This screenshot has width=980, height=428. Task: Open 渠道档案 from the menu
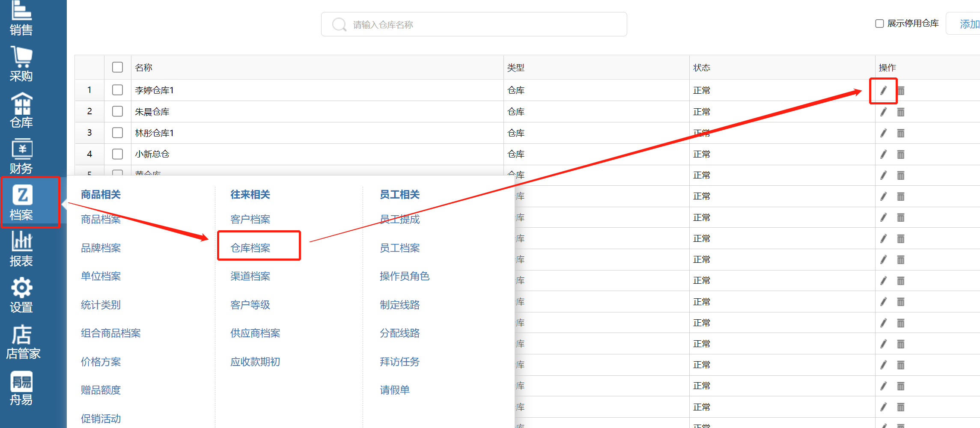coord(250,276)
